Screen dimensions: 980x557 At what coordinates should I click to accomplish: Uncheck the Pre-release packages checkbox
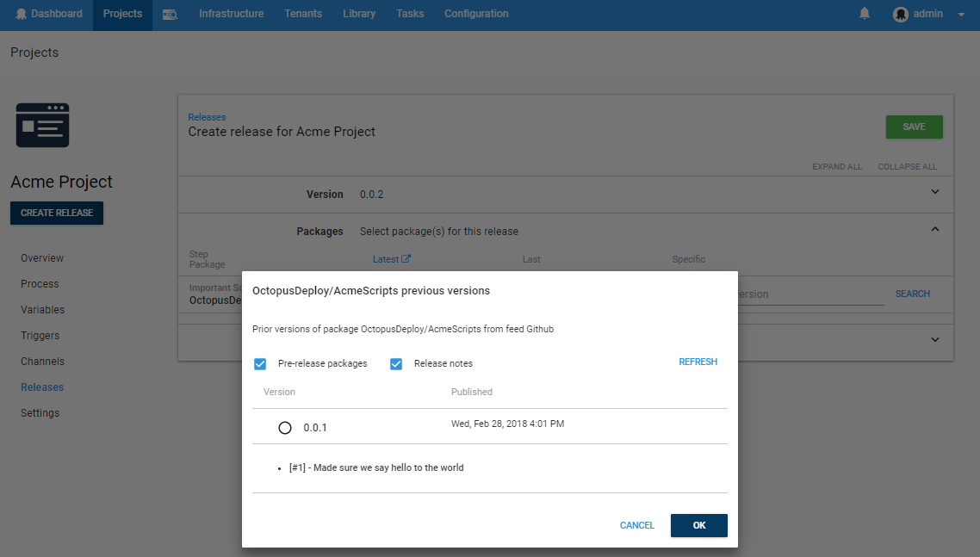260,363
